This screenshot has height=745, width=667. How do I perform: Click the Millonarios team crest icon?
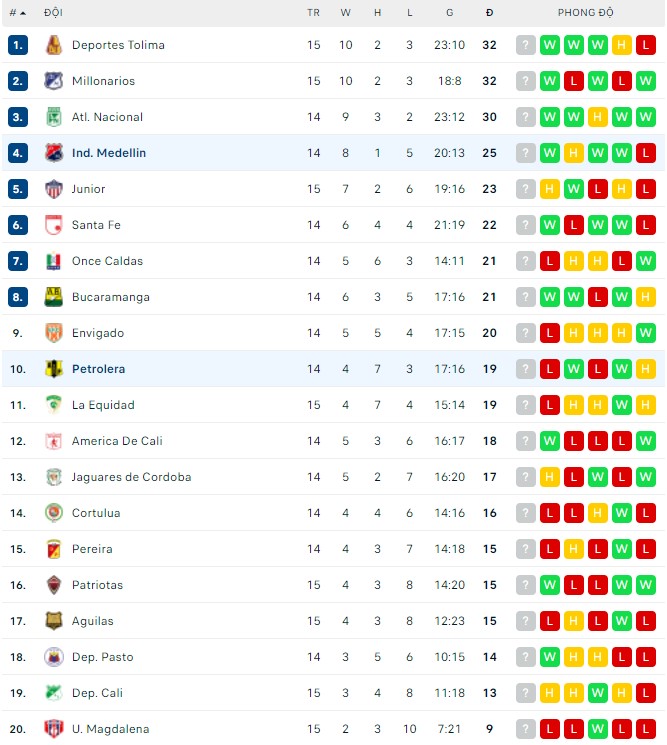(x=54, y=81)
